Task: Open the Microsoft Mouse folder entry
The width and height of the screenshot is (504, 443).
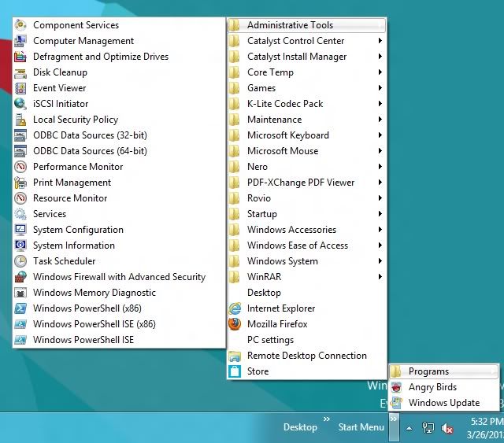Action: pos(306,151)
